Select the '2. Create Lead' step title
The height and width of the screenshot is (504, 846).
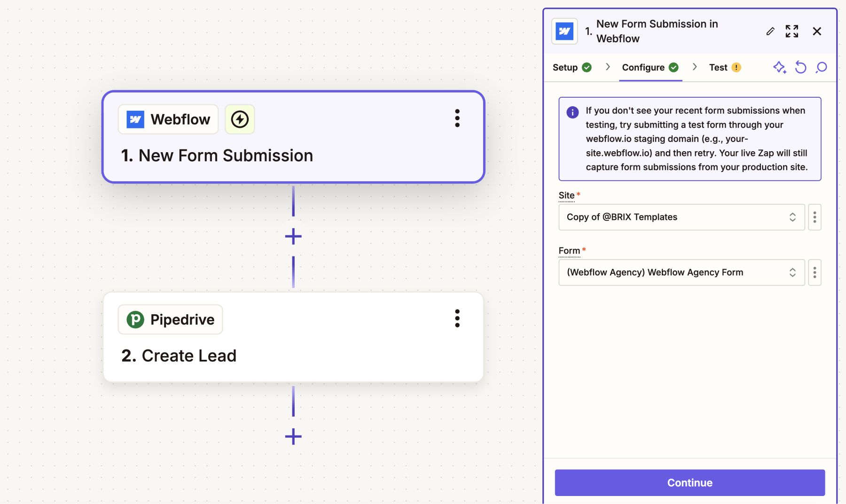pyautogui.click(x=179, y=356)
